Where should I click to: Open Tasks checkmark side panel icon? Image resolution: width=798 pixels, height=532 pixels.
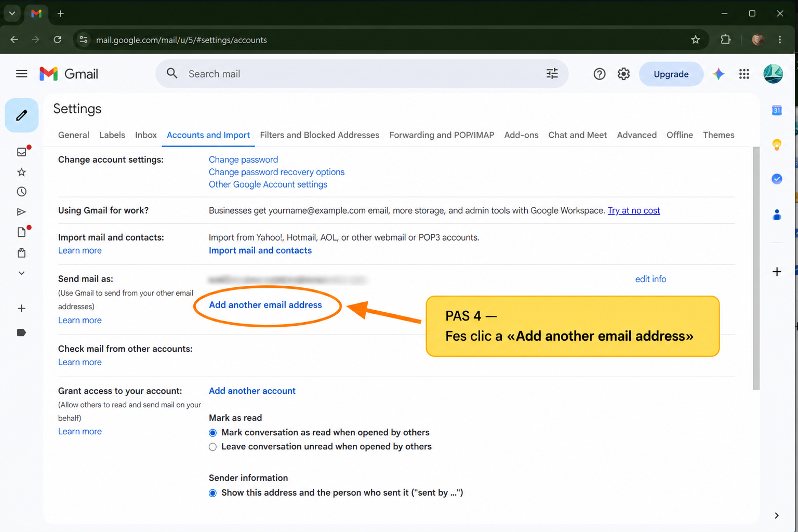[777, 179]
